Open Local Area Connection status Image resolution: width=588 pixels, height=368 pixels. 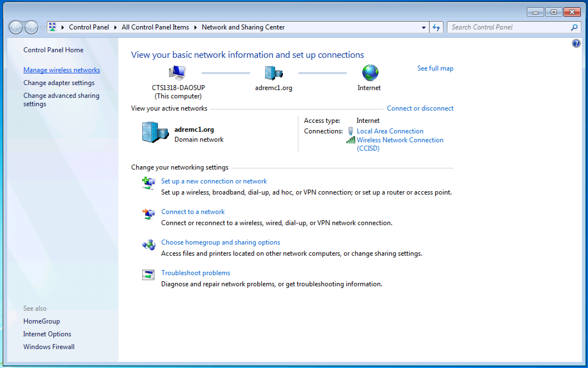(390, 131)
